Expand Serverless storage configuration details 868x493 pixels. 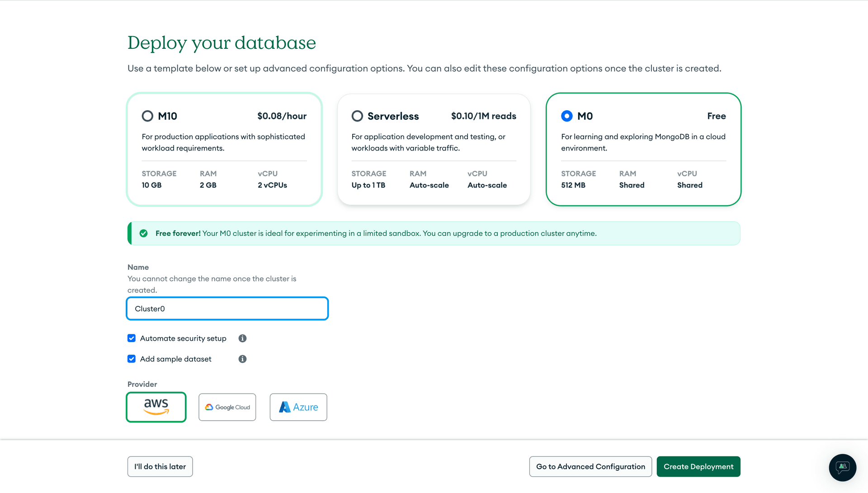(368, 179)
